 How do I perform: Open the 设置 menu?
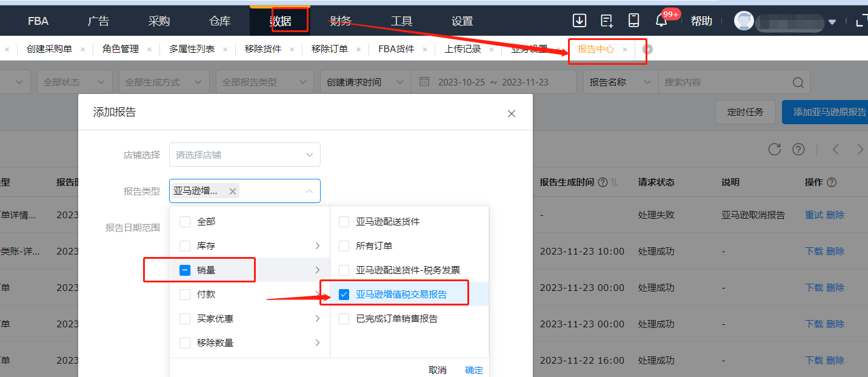tap(462, 21)
